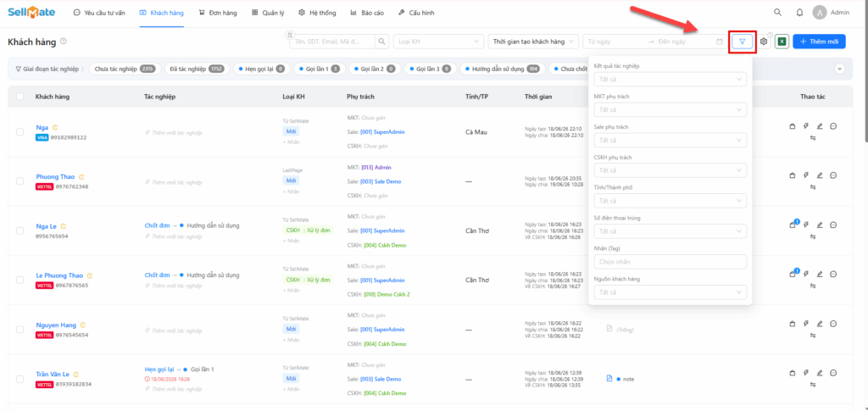The width and height of the screenshot is (868, 411).
Task: Open the Đơn hàng menu
Action: [x=218, y=13]
